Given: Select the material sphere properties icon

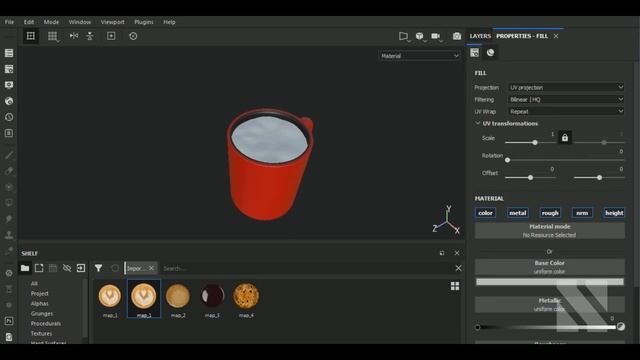Looking at the screenshot, I should (x=490, y=53).
